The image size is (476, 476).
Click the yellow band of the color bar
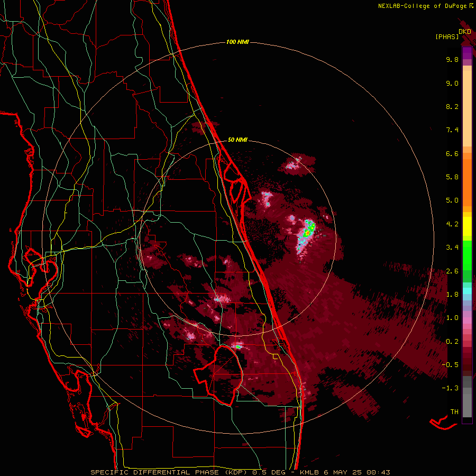pyautogui.click(x=467, y=226)
